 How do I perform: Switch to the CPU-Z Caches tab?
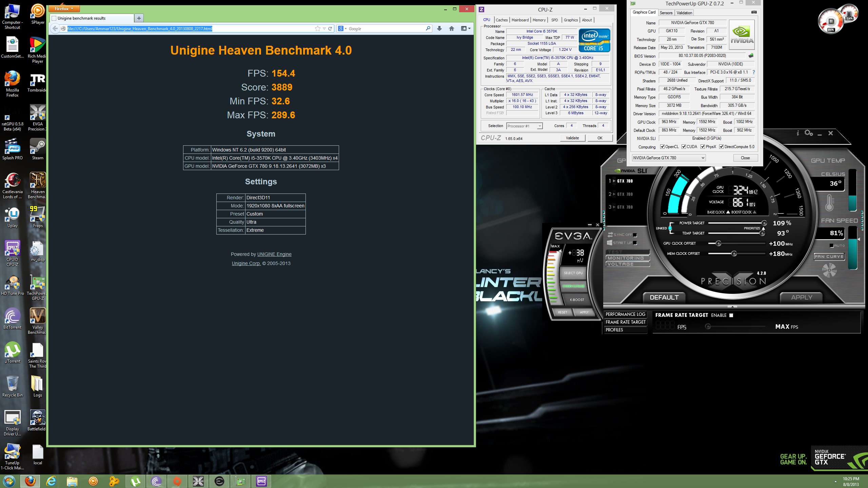pos(501,20)
